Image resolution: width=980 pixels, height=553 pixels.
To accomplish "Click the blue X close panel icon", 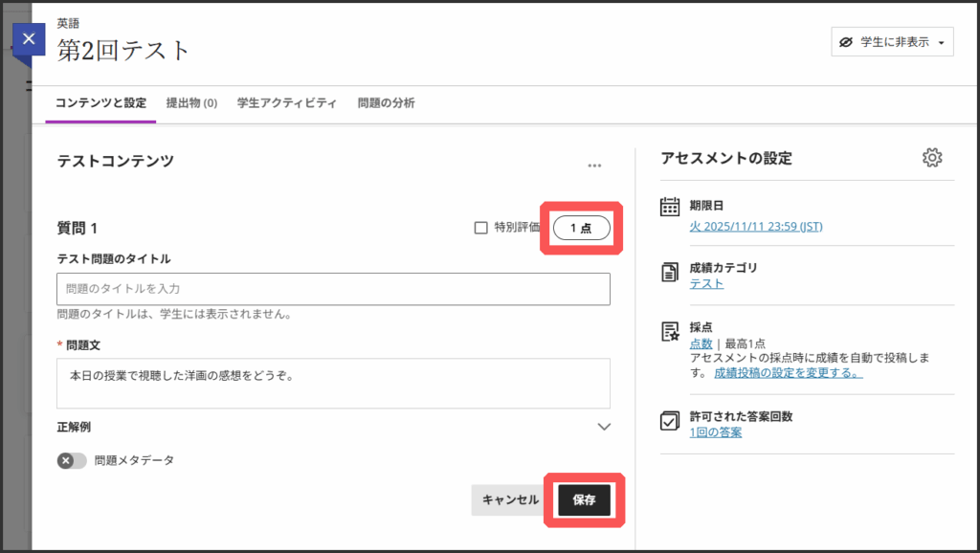I will pos(29,39).
